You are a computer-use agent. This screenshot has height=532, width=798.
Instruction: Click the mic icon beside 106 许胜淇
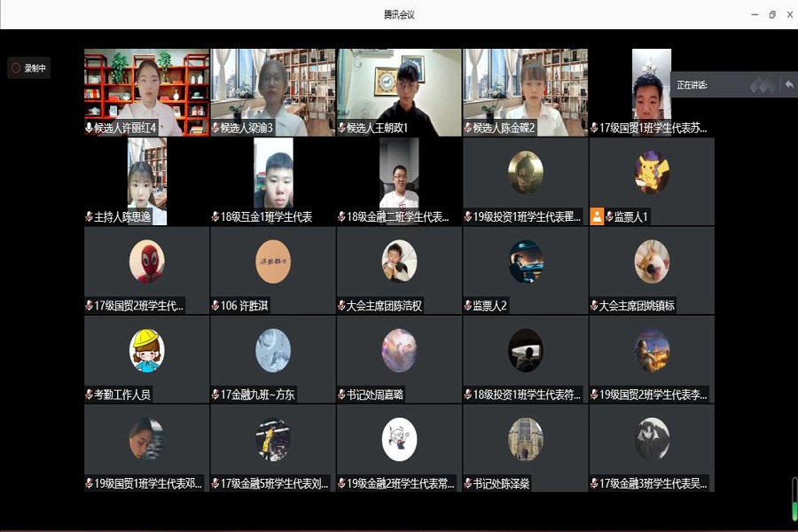coord(215,305)
